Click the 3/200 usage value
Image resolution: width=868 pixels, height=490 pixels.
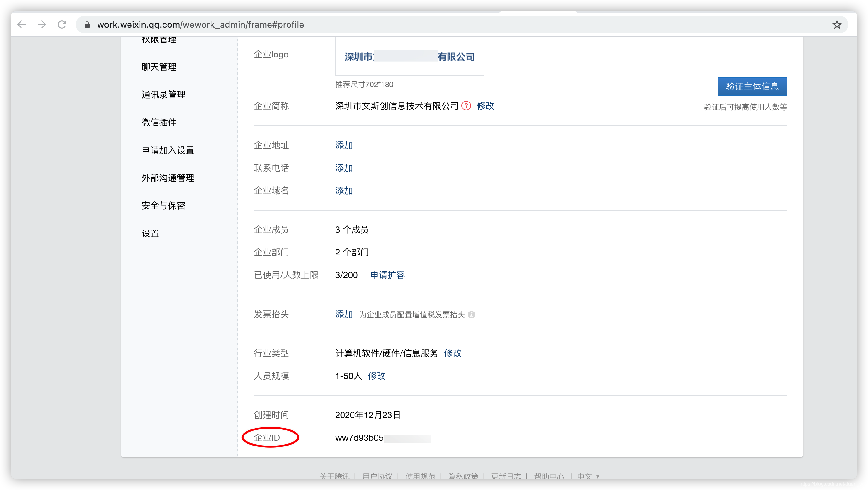pos(346,275)
